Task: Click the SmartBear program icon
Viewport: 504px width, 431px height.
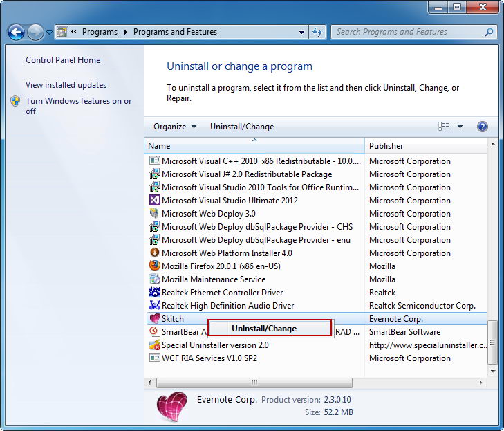Action: [x=155, y=331]
